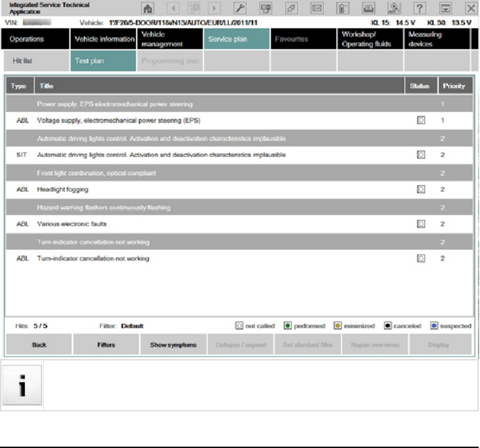Click status box for Headlight fogging row
The image size is (480, 448).
(x=421, y=189)
